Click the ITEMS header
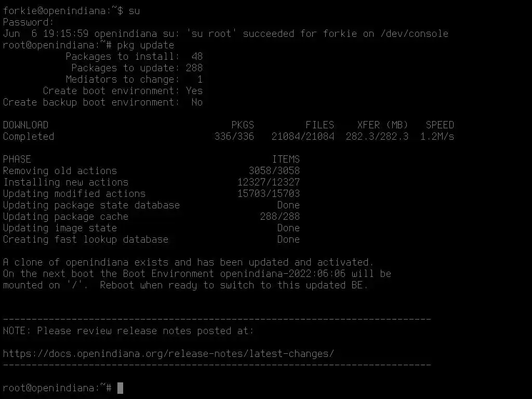This screenshot has height=399, width=532. click(x=286, y=159)
